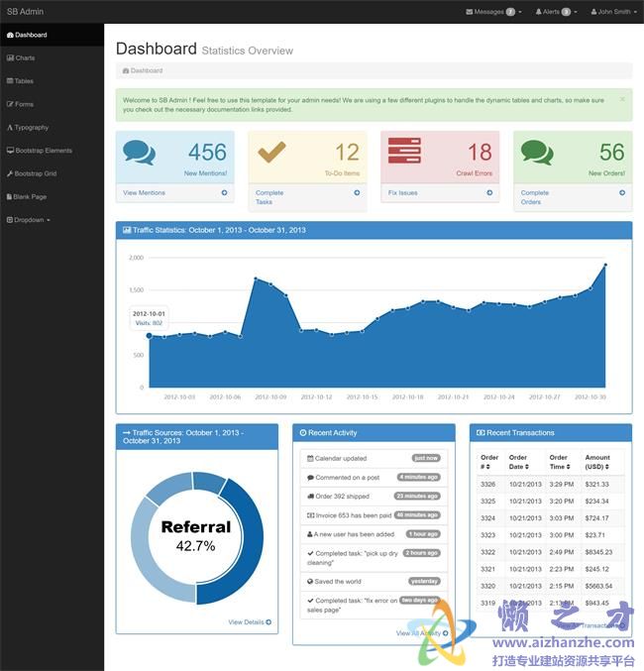
Task: Click the arrow icon beside Fix Issues
Action: (x=489, y=193)
